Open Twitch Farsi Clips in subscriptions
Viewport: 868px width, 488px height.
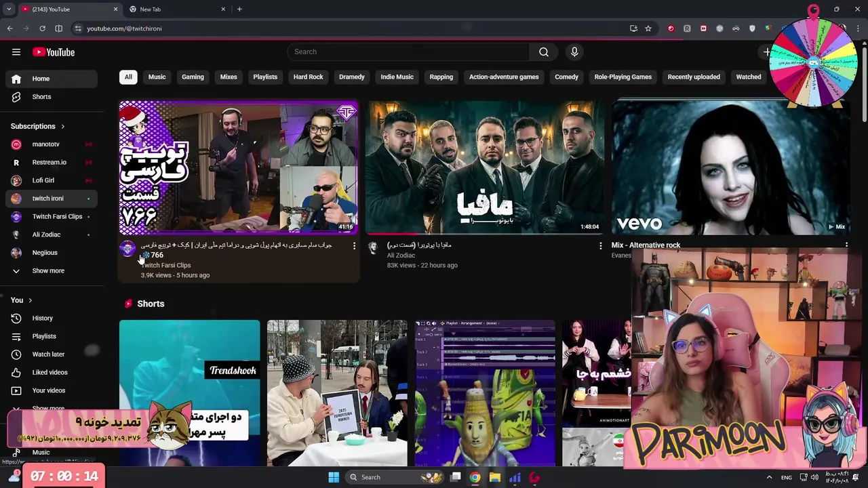52,217
